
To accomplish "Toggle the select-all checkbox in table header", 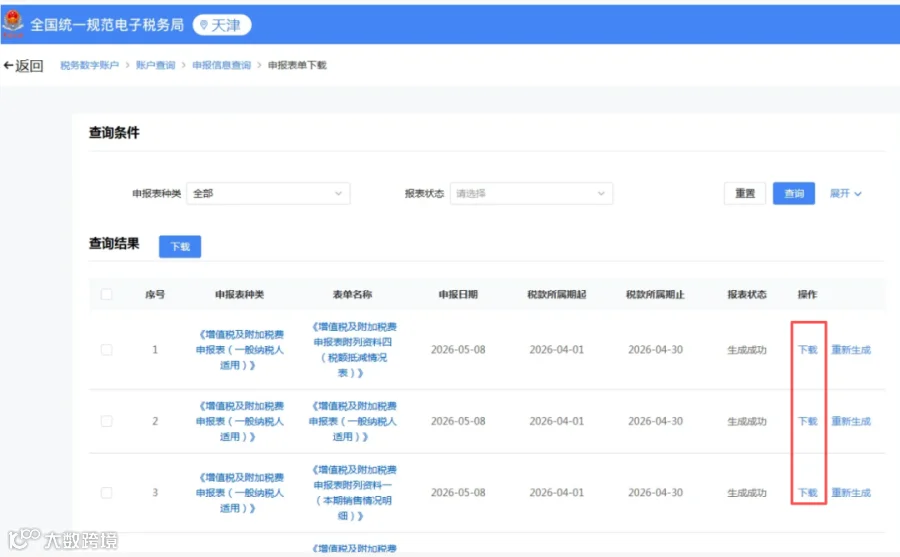I will point(106,295).
